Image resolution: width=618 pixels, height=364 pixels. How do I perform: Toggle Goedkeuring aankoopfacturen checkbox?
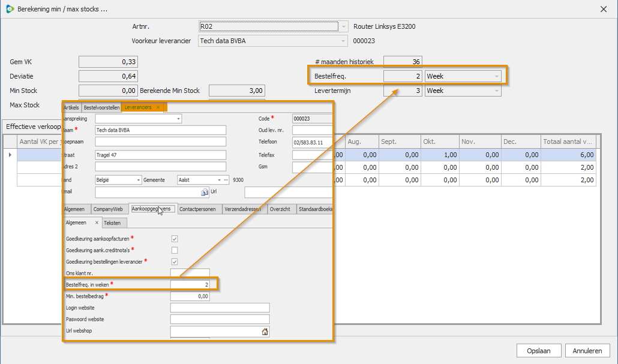tap(175, 239)
